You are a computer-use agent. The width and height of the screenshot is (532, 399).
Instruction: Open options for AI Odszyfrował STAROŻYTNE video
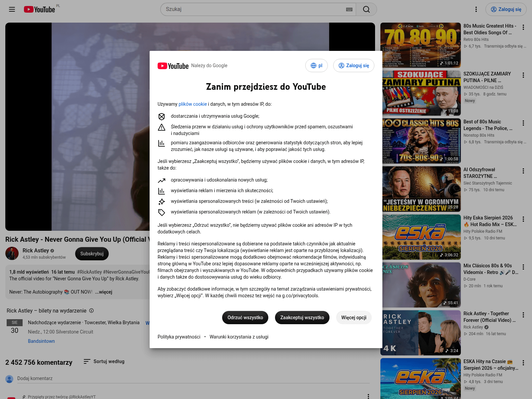click(x=523, y=171)
